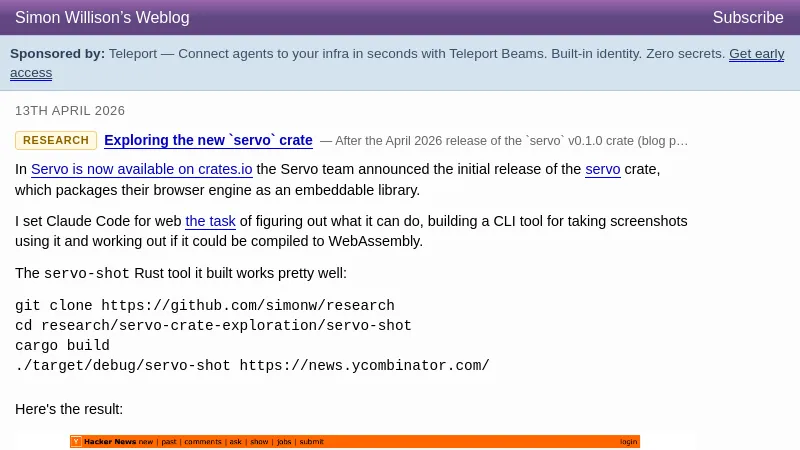This screenshot has width=800, height=450.
Task: Click the inline servo-shot code text
Action: point(87,274)
